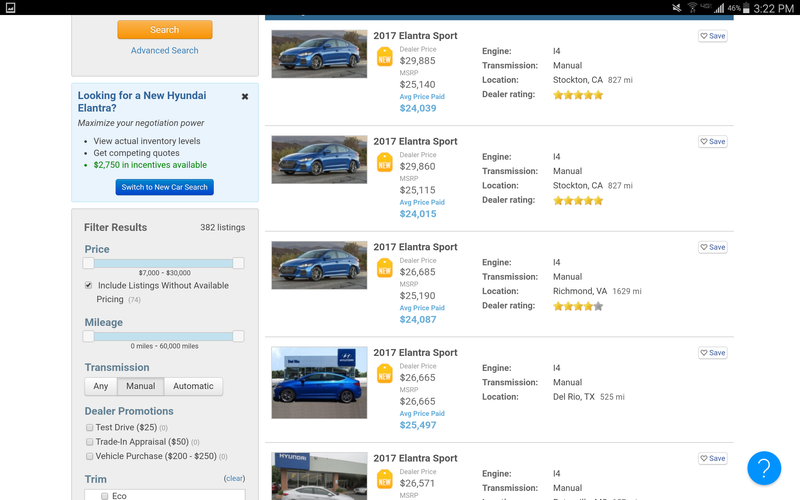The image size is (800, 500).
Task: Open photo of $26,571 Elantra listing
Action: tap(319, 476)
